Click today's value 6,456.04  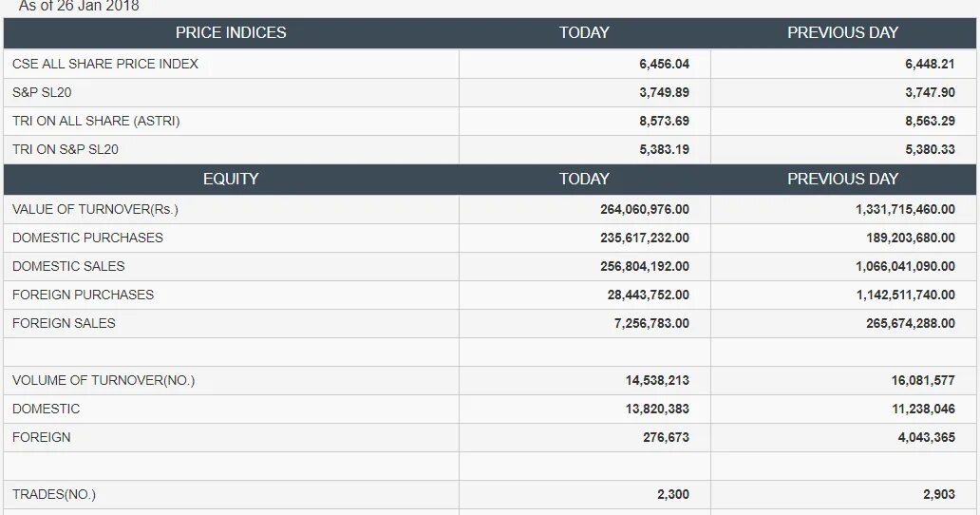[x=664, y=64]
